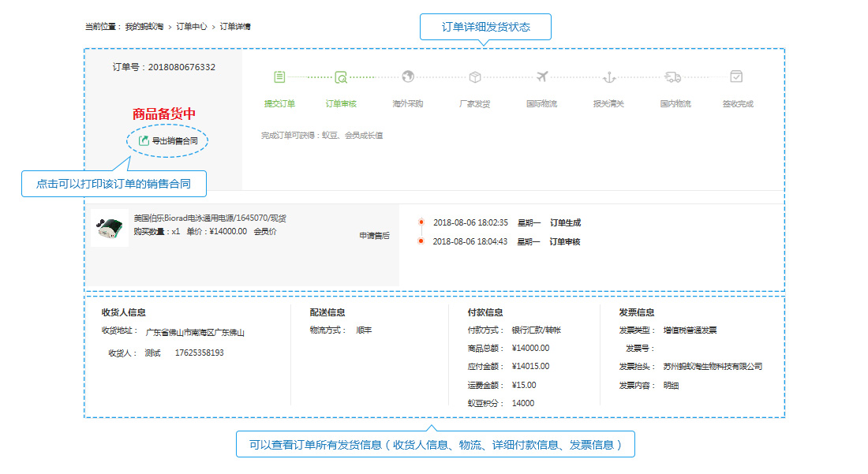Screen dimensions: 868x474
Task: Open the Biorad power supply product thumbnail
Action: tap(110, 228)
